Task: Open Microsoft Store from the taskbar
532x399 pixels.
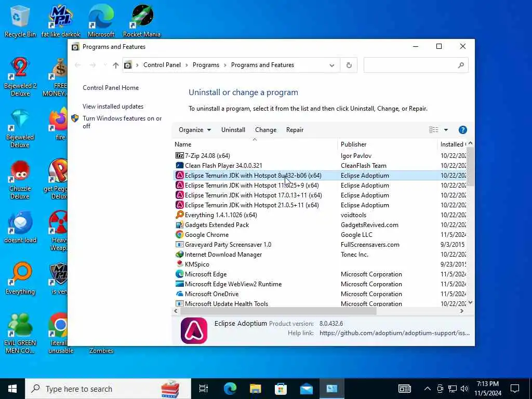Action: [281, 389]
